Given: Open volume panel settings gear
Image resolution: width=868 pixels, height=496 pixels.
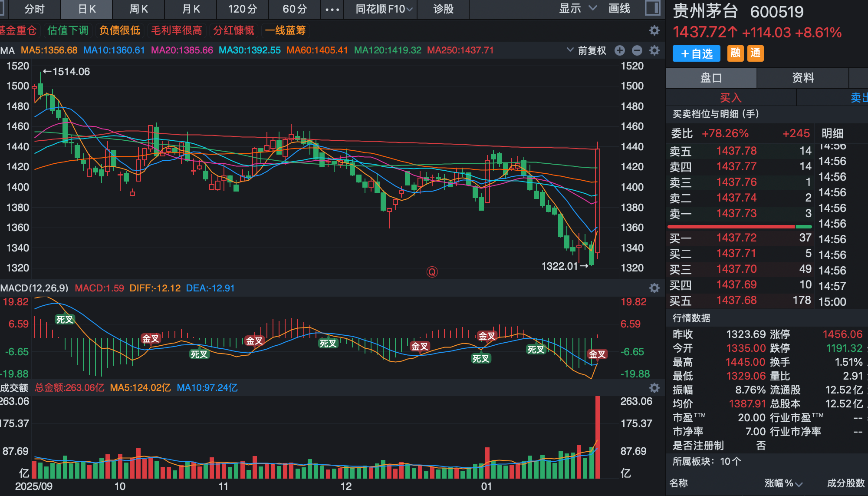Looking at the screenshot, I should [x=654, y=387].
